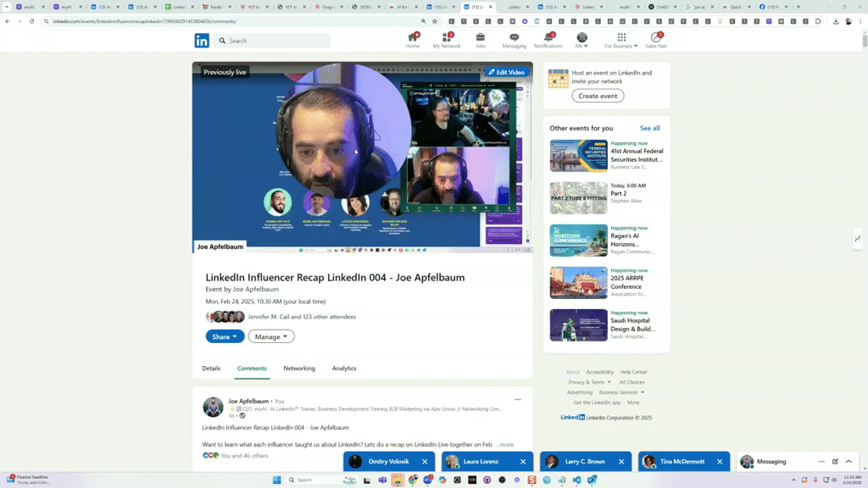Viewport: 868px width, 488px height.
Task: Expand the post text with ...more
Action: click(505, 444)
